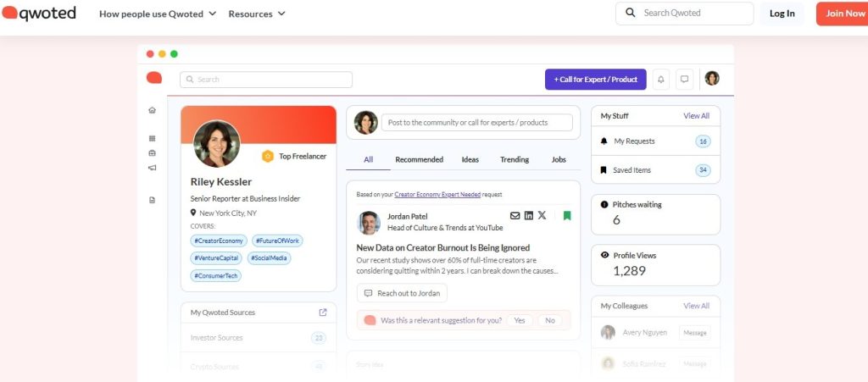Select the #VentureCapital tag

(216, 258)
